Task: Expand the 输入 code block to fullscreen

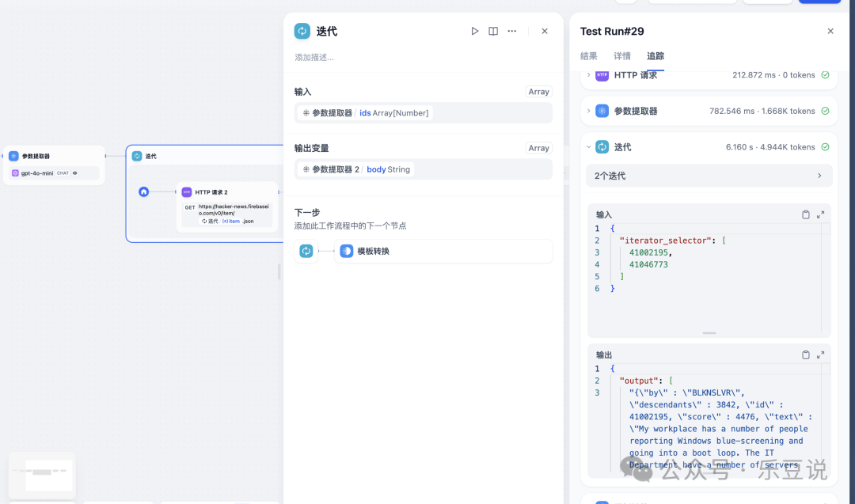Action: pyautogui.click(x=820, y=214)
